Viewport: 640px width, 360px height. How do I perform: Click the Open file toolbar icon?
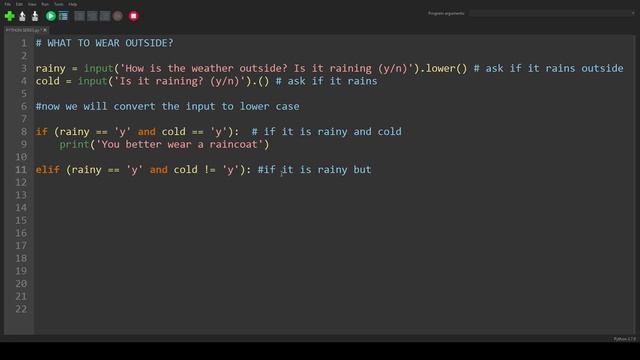tap(22, 16)
